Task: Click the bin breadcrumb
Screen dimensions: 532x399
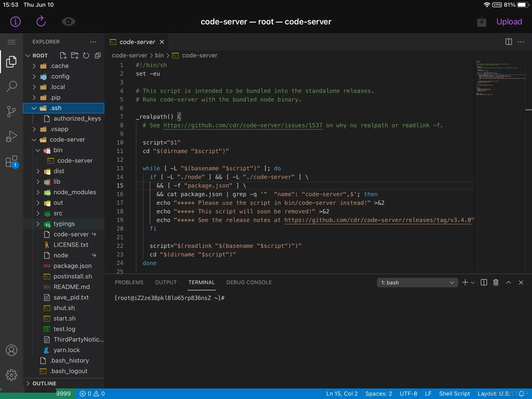Action: coord(159,55)
